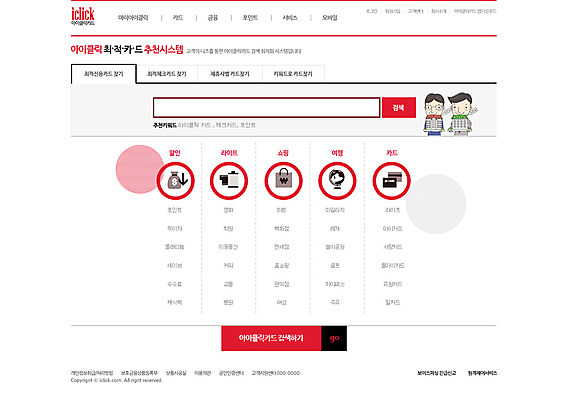Select the 라이프 life category circle icon
569x400 pixels.
[x=229, y=181]
